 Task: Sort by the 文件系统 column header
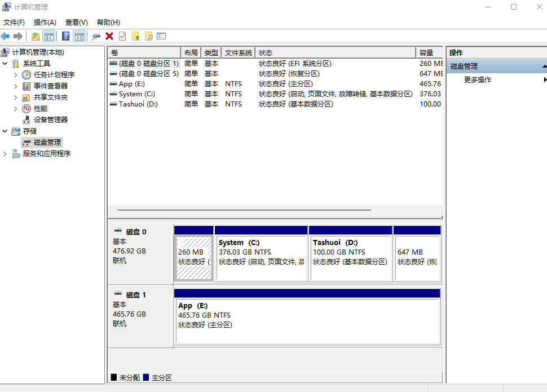click(x=238, y=53)
